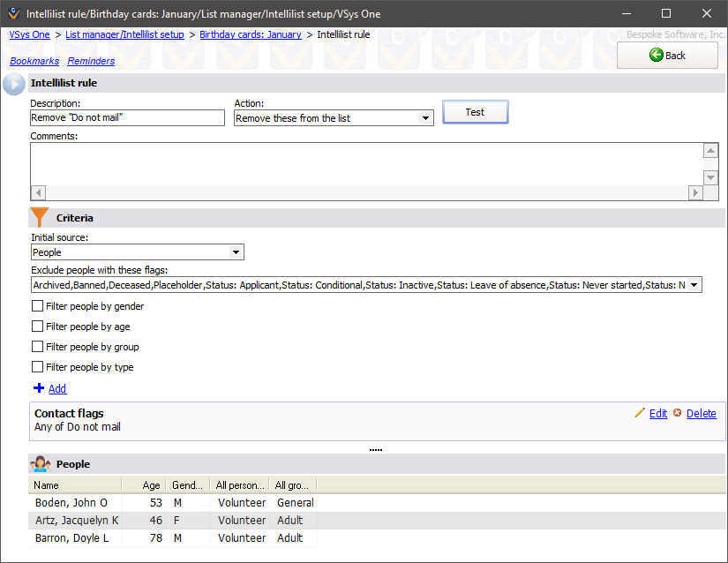Click the orange Criteria funnel icon
The width and height of the screenshot is (728, 563).
click(x=40, y=217)
